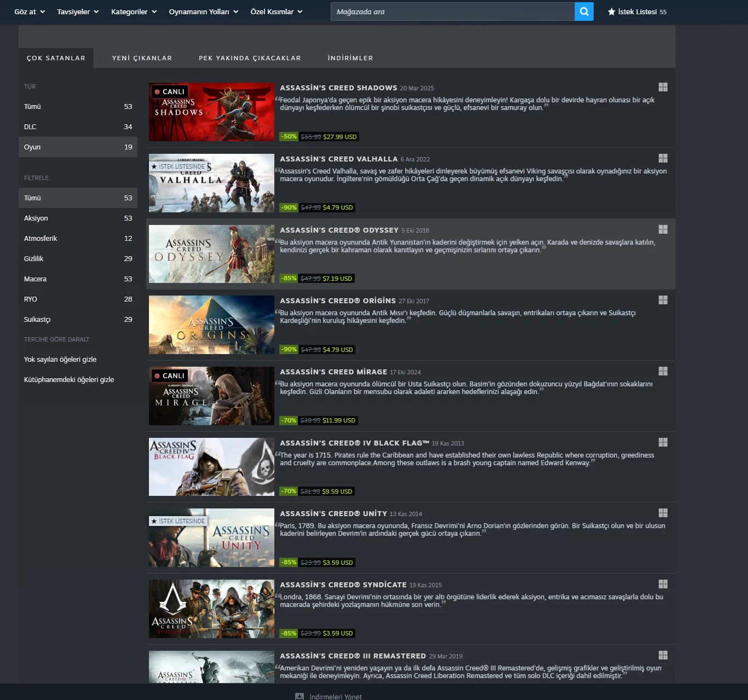Click Windows platform icon for Assassin's Creed Odyssey
The height and width of the screenshot is (700, 748).
click(x=663, y=229)
